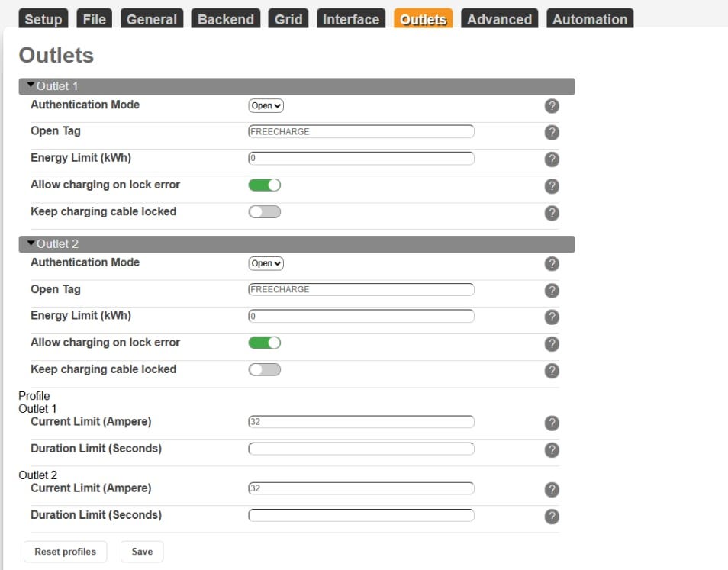Viewport: 728px width, 570px height.
Task: Focus Outlet 1 Energy Limit field
Action: pyautogui.click(x=361, y=158)
